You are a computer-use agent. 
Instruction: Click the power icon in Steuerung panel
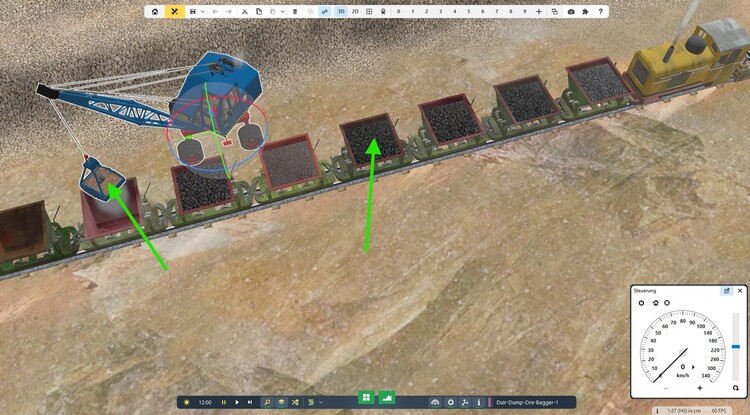[641, 303]
